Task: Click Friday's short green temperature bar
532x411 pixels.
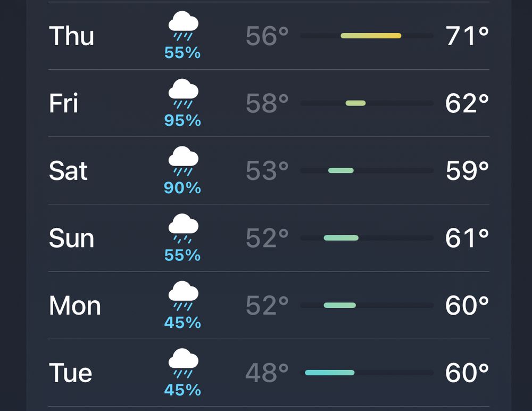Action: (355, 103)
